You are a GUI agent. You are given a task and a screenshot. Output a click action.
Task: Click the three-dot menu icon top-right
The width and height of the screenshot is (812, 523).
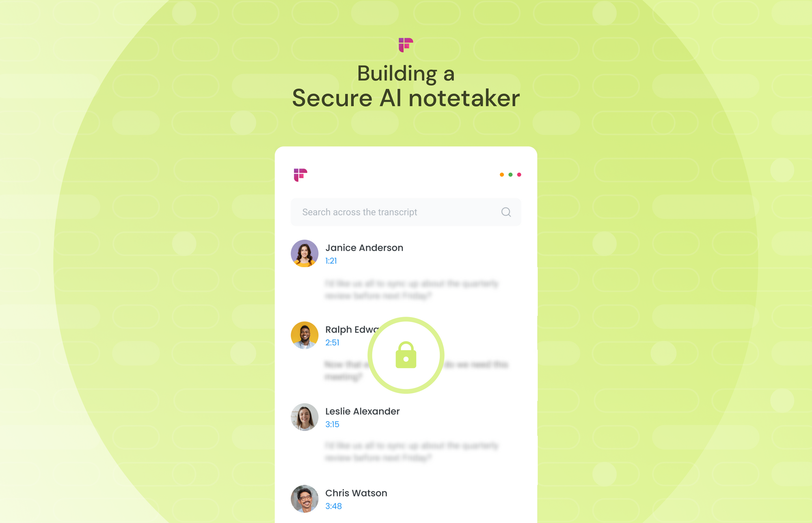510,175
